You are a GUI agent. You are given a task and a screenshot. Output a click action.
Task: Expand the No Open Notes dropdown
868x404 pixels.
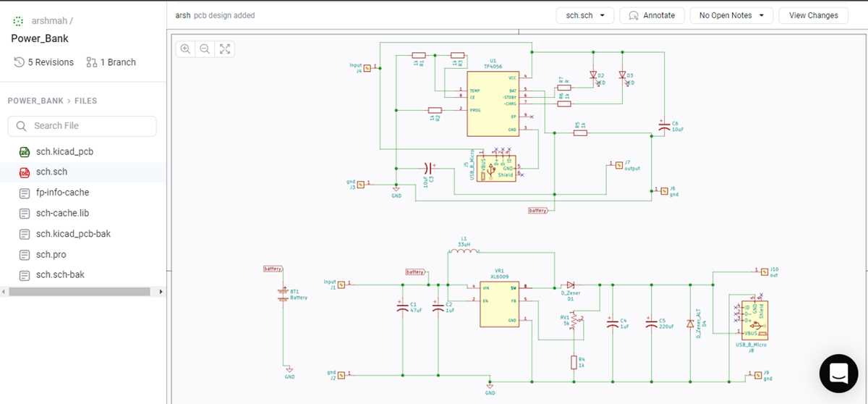[x=731, y=15]
